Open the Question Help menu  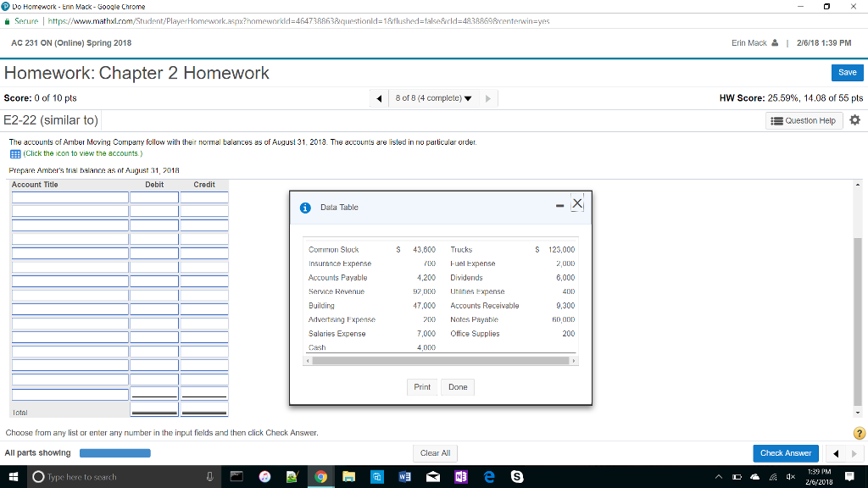click(x=803, y=120)
